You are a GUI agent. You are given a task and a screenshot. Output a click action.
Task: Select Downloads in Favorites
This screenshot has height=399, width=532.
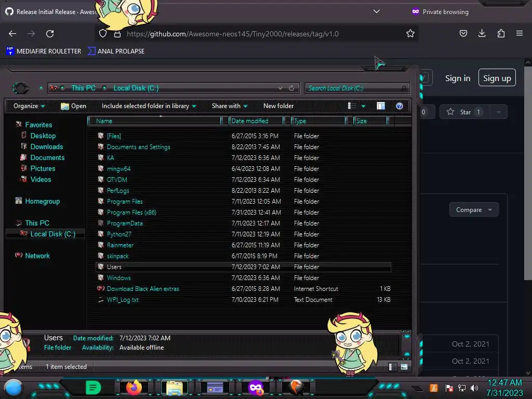[x=46, y=147]
